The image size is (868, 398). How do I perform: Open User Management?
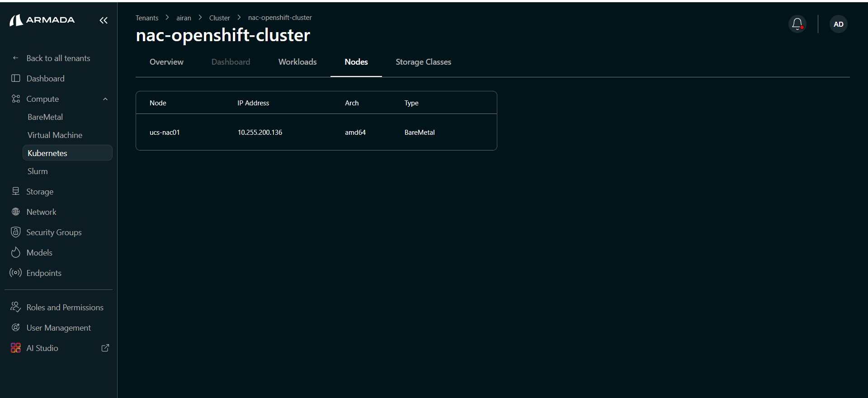coord(59,328)
